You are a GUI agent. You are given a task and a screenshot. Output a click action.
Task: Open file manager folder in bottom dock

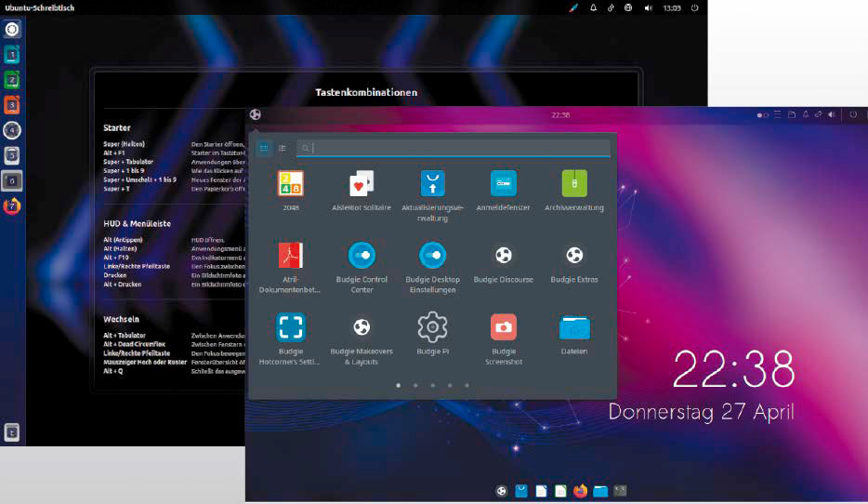click(600, 491)
